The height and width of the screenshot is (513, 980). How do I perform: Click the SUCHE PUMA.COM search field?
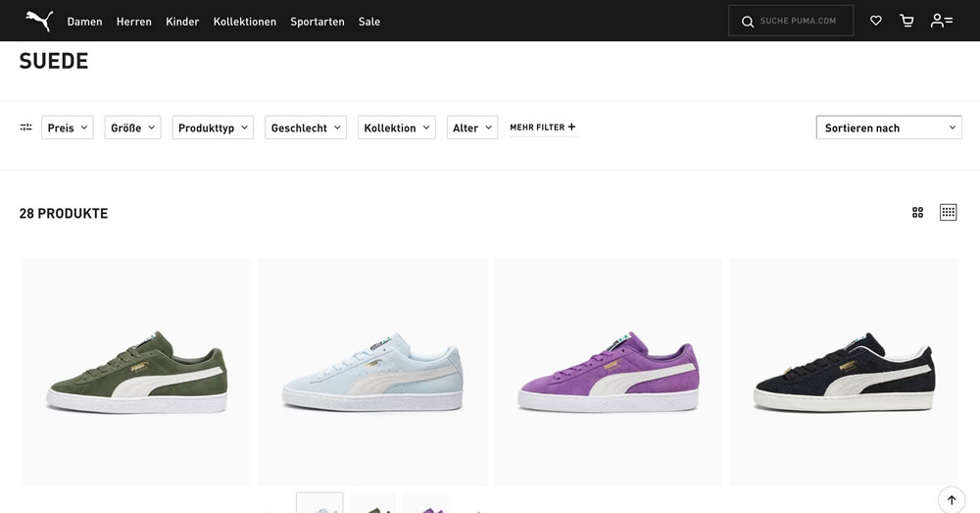coord(791,21)
